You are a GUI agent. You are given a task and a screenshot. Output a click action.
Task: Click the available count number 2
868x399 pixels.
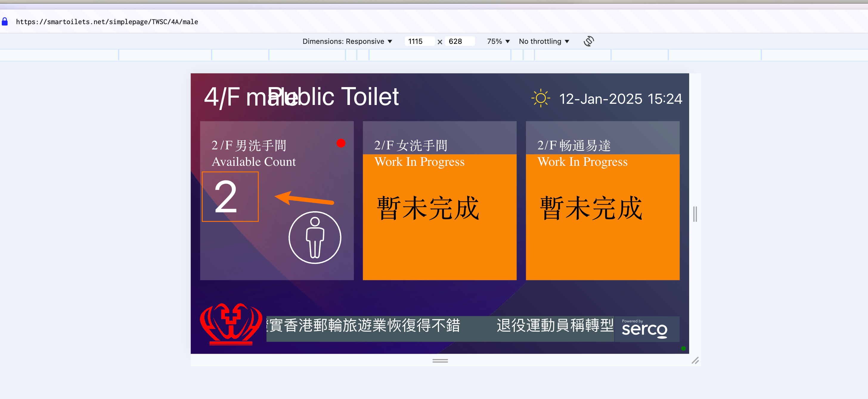(x=226, y=197)
